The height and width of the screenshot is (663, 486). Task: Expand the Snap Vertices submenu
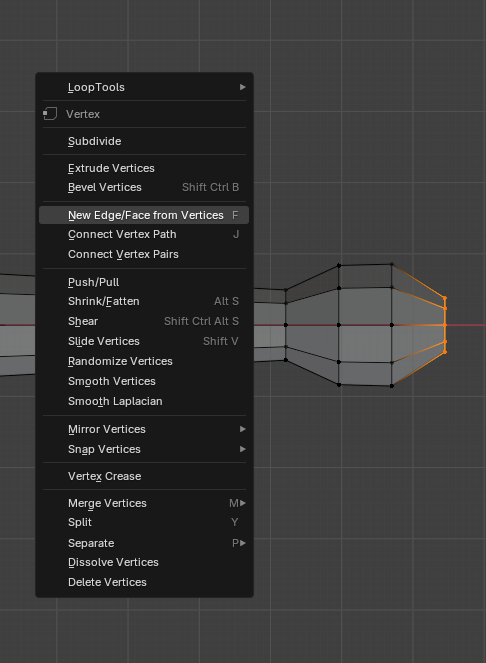pos(144,449)
